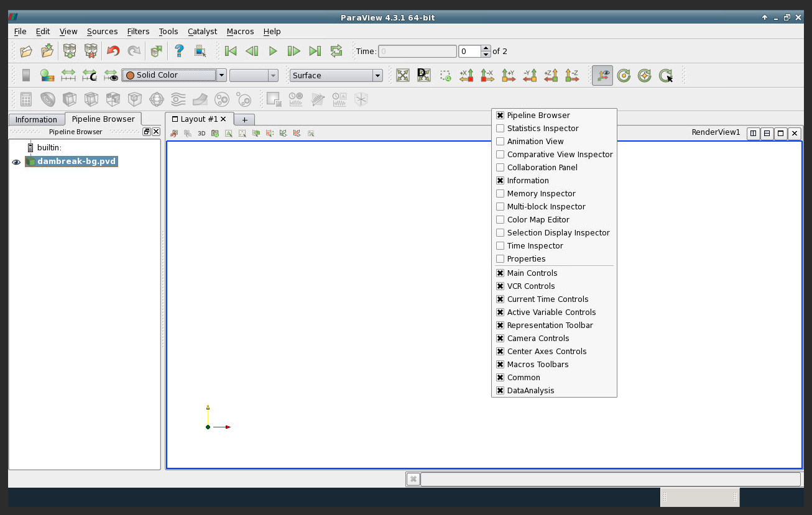
Task: Click the Open file folder icon
Action: coord(26,51)
